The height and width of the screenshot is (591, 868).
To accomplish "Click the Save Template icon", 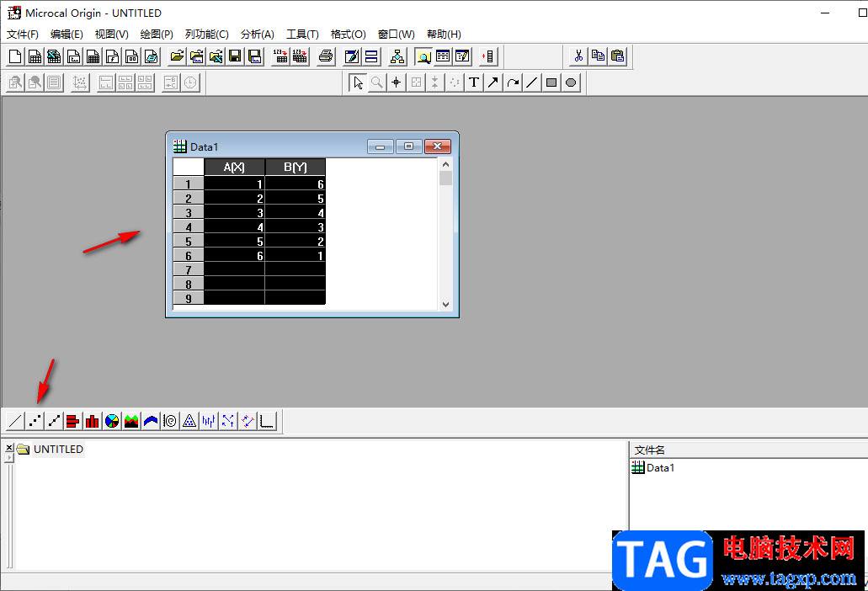I will point(254,56).
